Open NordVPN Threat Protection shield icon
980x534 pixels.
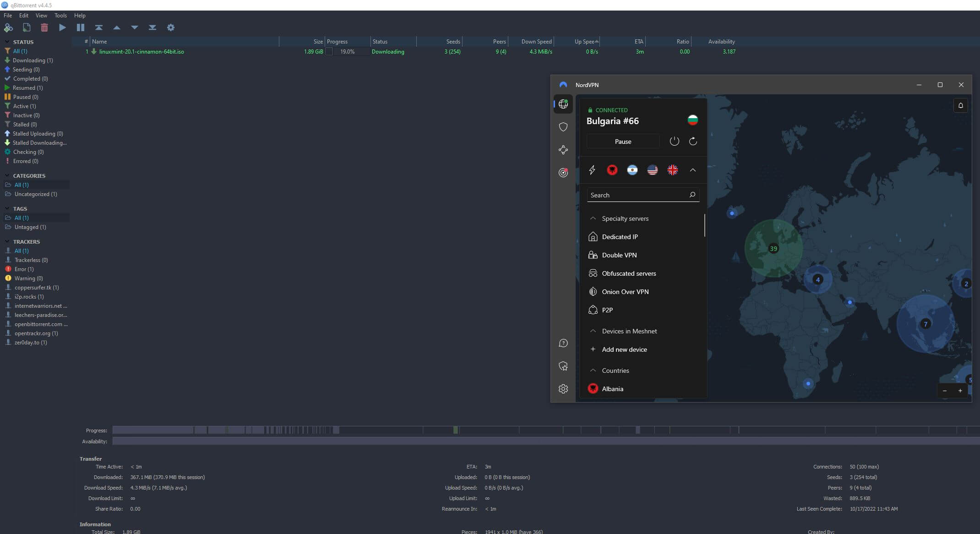tap(563, 127)
